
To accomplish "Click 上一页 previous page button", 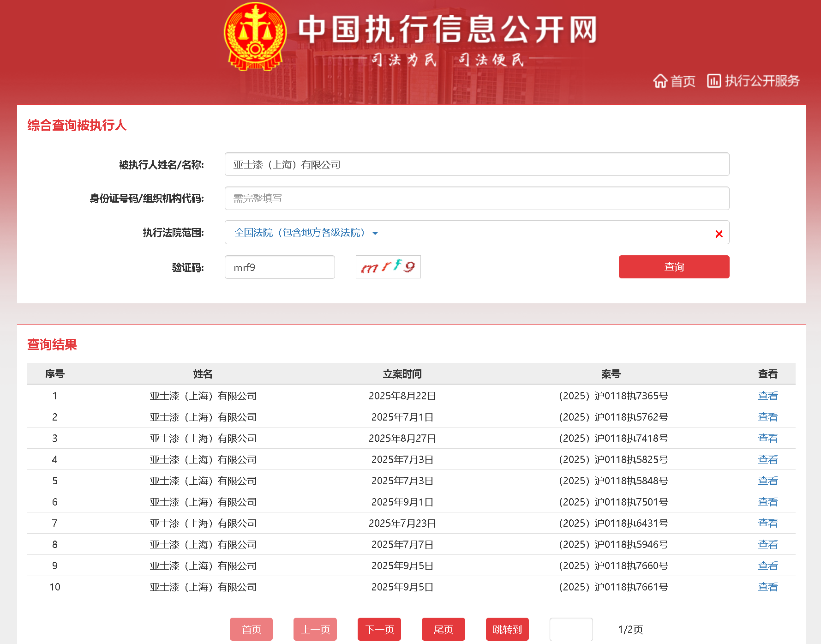I will click(x=315, y=629).
